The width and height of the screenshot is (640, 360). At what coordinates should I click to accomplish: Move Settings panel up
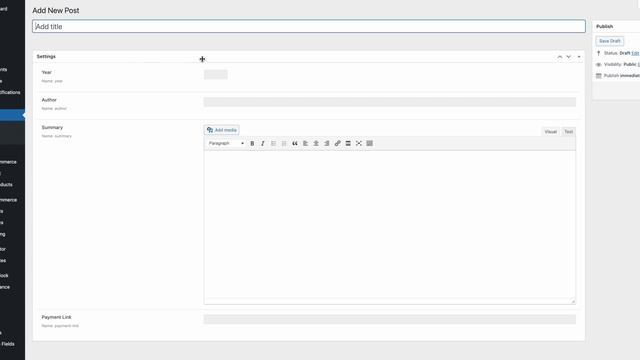[x=560, y=57]
